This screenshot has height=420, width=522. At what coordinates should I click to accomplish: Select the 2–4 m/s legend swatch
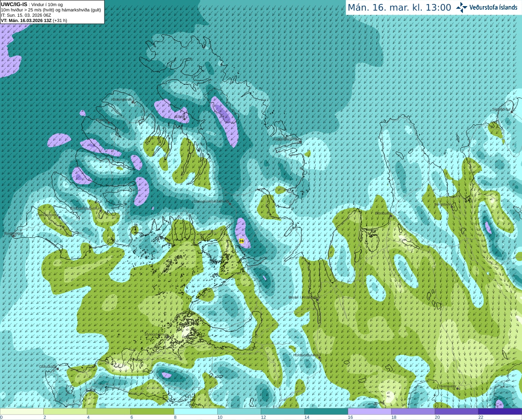click(x=65, y=411)
